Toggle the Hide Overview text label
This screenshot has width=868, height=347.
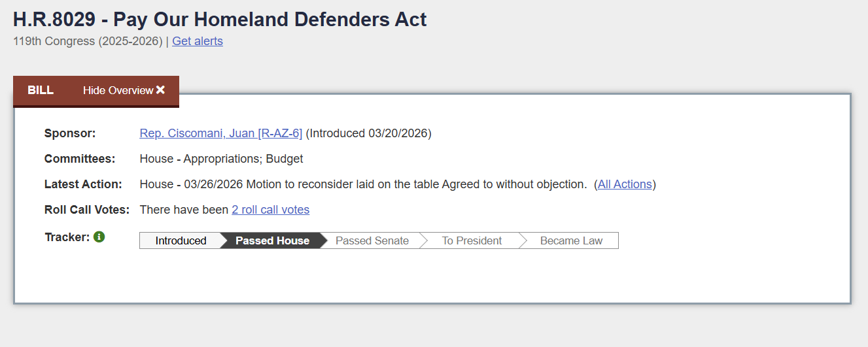pyautogui.click(x=118, y=90)
